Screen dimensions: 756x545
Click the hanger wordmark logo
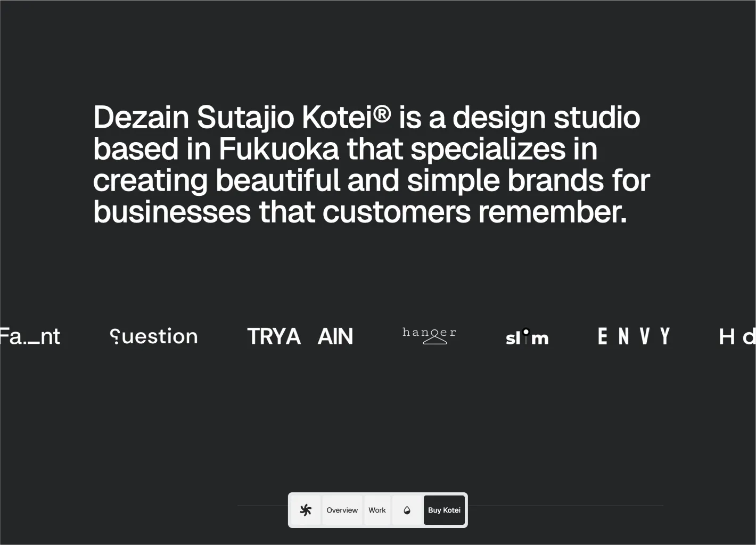pyautogui.click(x=429, y=336)
